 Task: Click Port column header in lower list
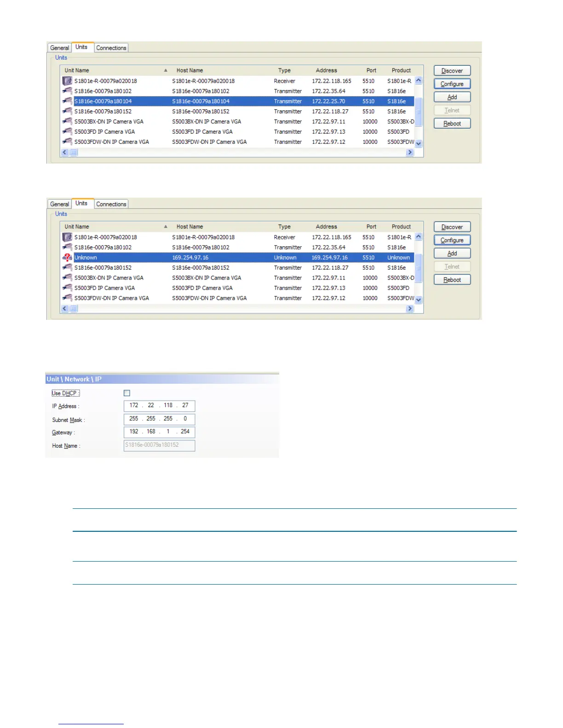pos(371,227)
